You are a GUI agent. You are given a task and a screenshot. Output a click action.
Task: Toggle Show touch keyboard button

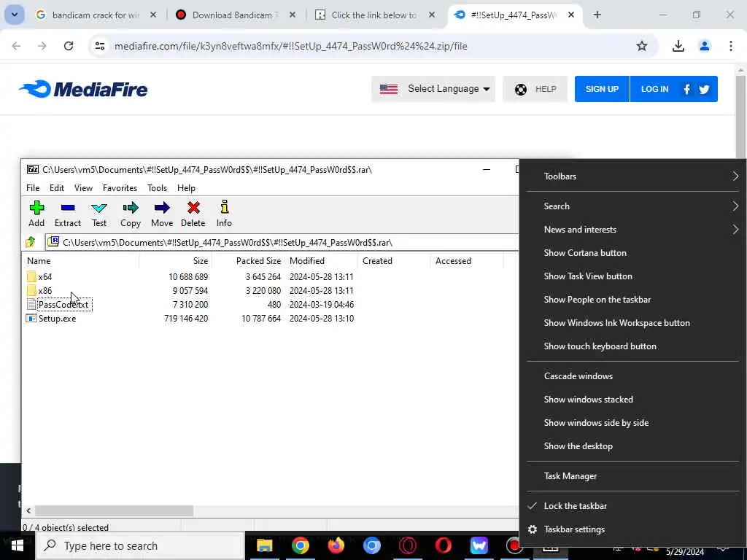[x=632, y=346]
